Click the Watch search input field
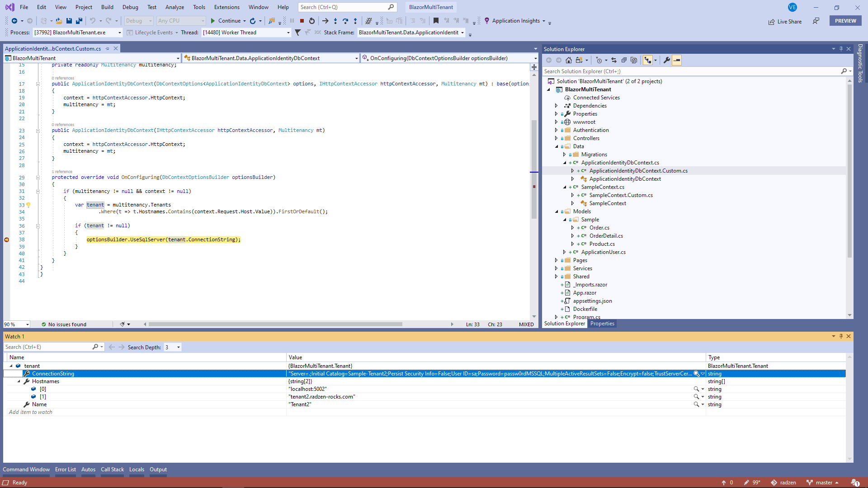868x488 pixels. [x=48, y=347]
